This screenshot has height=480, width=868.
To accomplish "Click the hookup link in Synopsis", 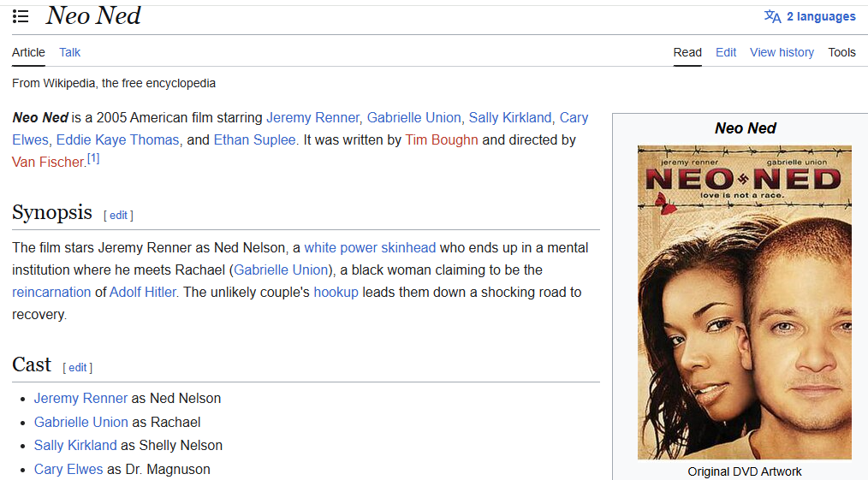I will [336, 292].
